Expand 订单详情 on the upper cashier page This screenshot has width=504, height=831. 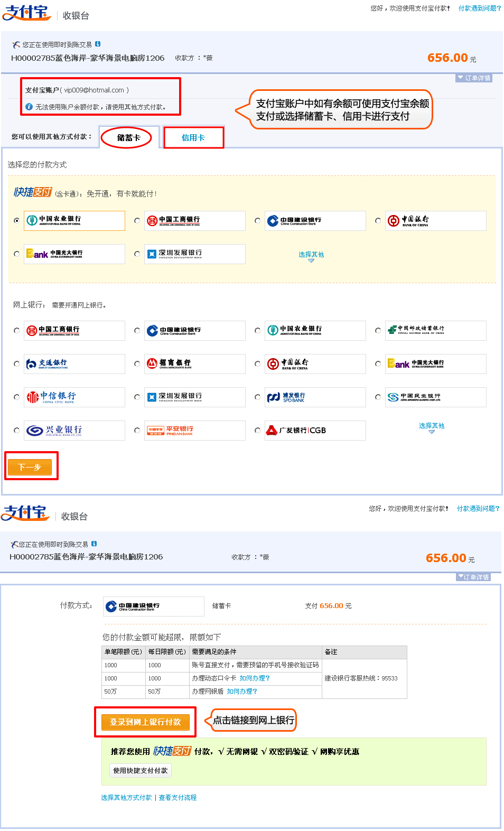474,78
